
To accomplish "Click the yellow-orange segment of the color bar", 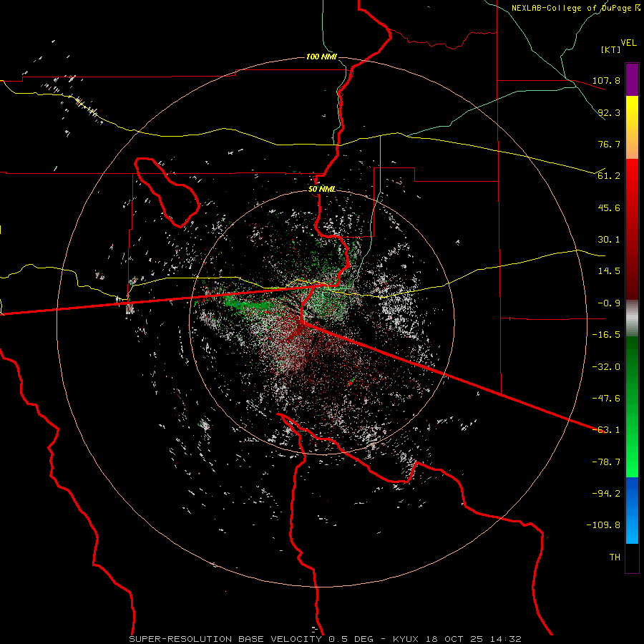I will pyautogui.click(x=632, y=127).
